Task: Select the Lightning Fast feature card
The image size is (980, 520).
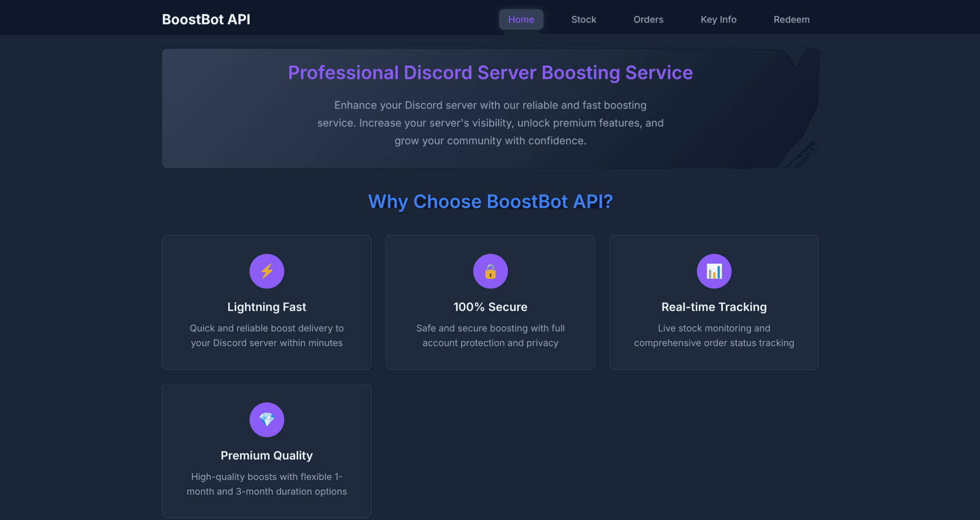Action: [266, 302]
